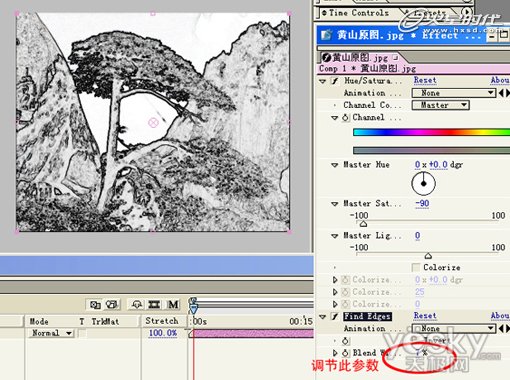The width and height of the screenshot is (510, 380).
Task: Collapse the Master Lightness property
Action: (335, 236)
